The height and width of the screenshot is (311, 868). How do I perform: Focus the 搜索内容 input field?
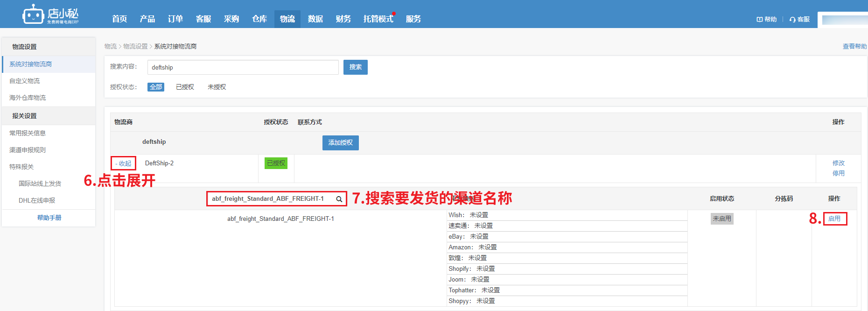(x=243, y=67)
